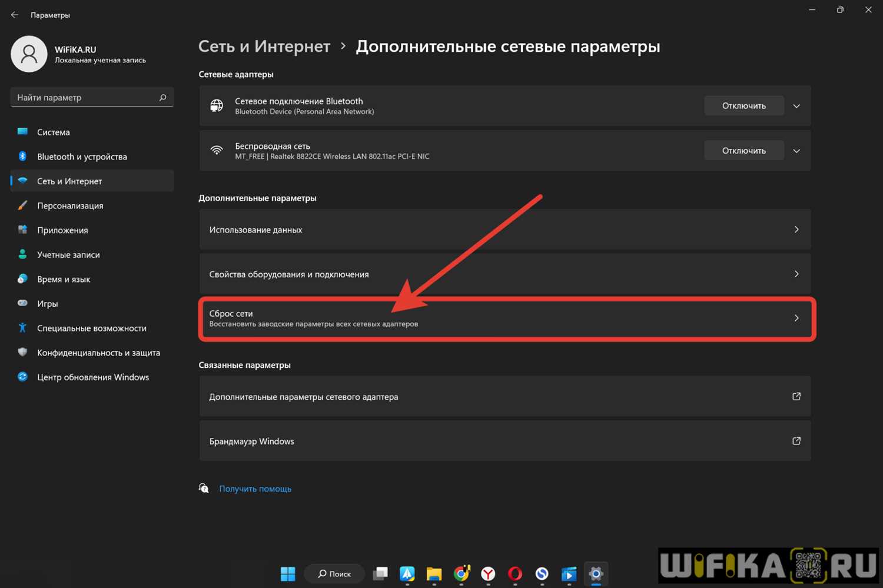This screenshot has height=588, width=883.
Task: Open Центр обновления Windows
Action: 92,377
